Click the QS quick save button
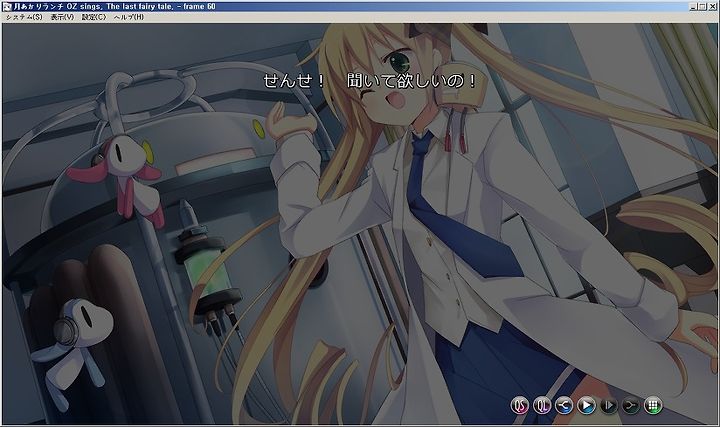The height and width of the screenshot is (427, 720). click(520, 405)
